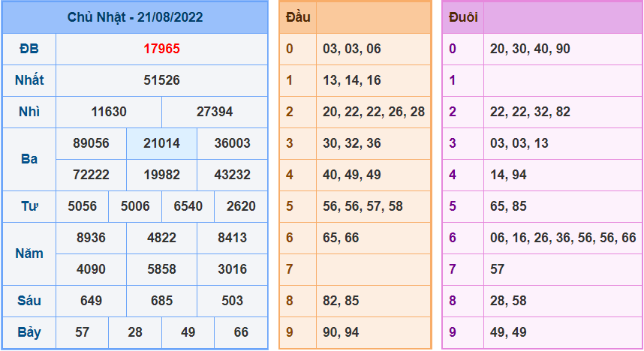644x351 pixels.
Task: Click Đuôi row 6 values list
Action: tap(563, 238)
